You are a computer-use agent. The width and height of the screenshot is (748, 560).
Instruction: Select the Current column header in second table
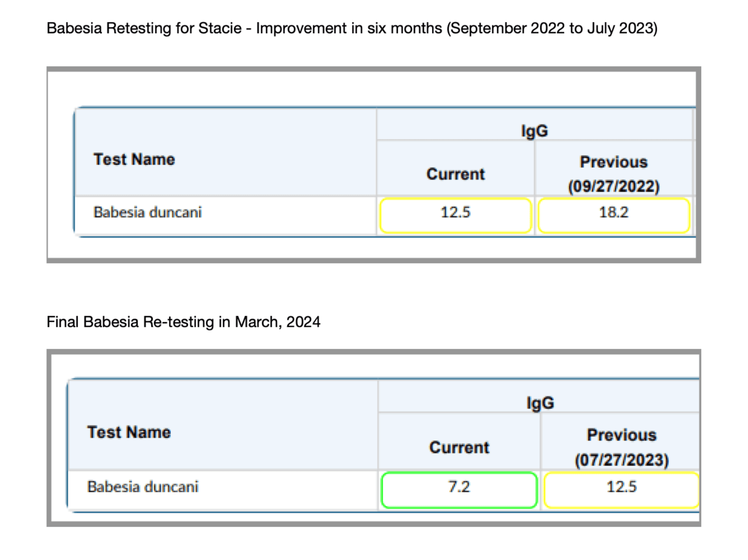459,448
